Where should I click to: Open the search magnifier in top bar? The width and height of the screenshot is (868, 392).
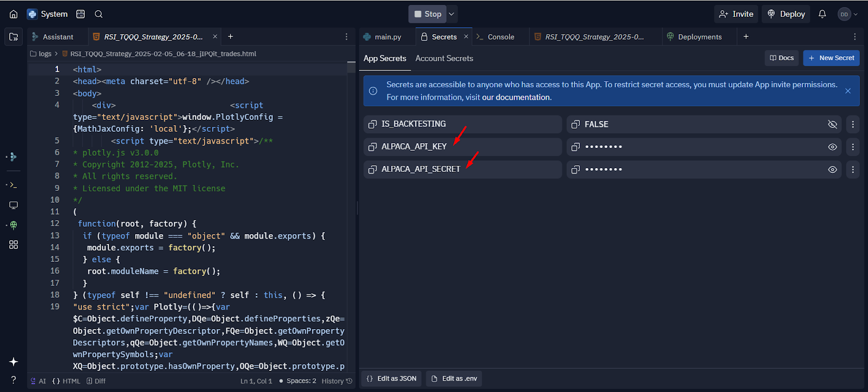click(99, 14)
